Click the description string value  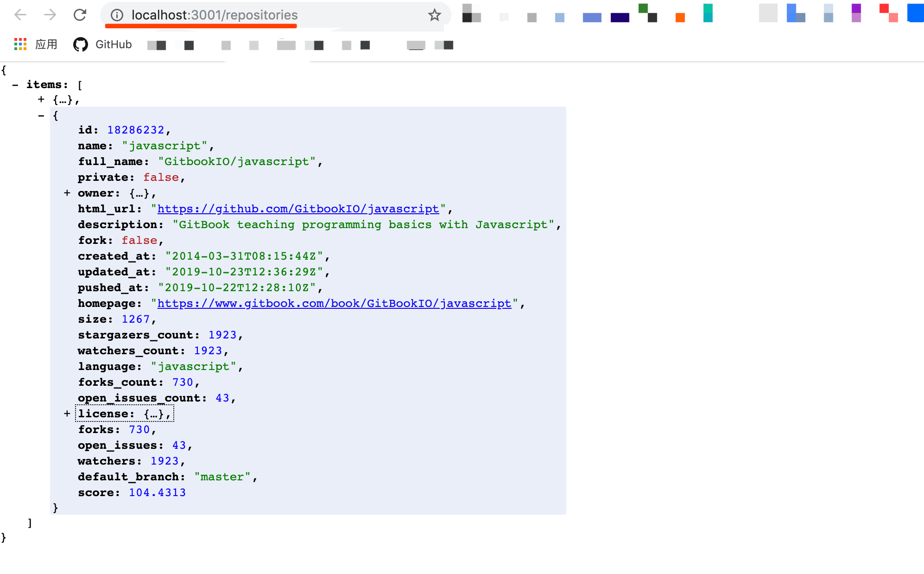click(363, 225)
